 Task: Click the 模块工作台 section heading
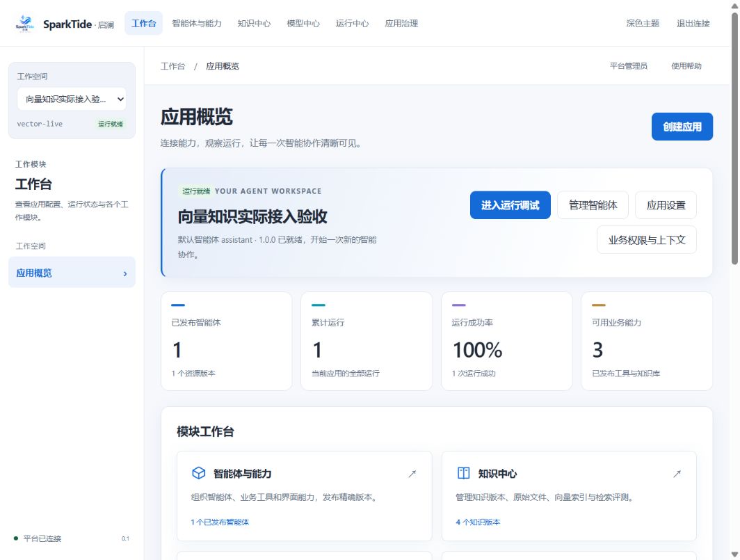(205, 431)
